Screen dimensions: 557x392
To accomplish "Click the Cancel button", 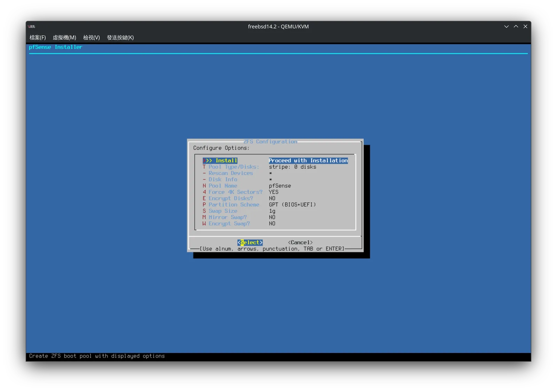I will tap(300, 242).
